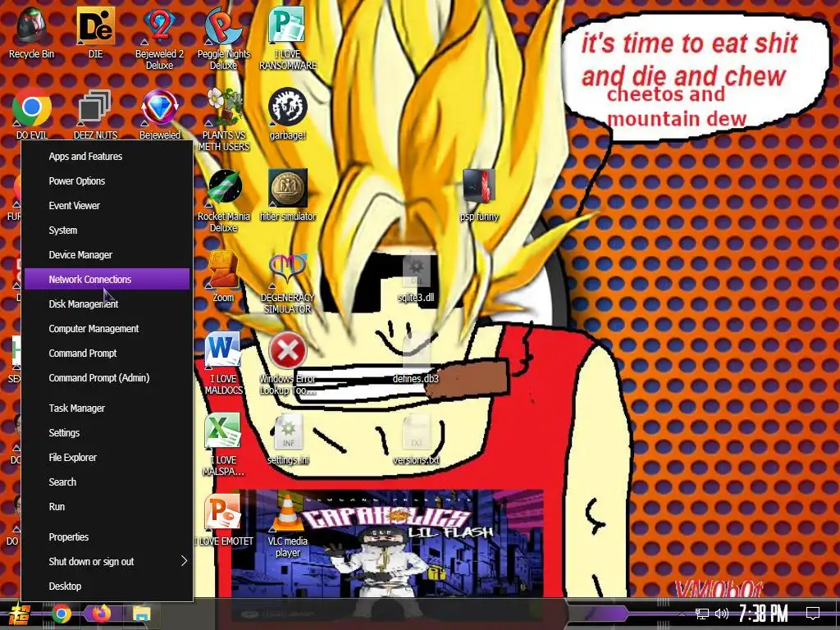Viewport: 840px width, 630px height.
Task: Open Settings from the context menu
Action: [x=107, y=433]
